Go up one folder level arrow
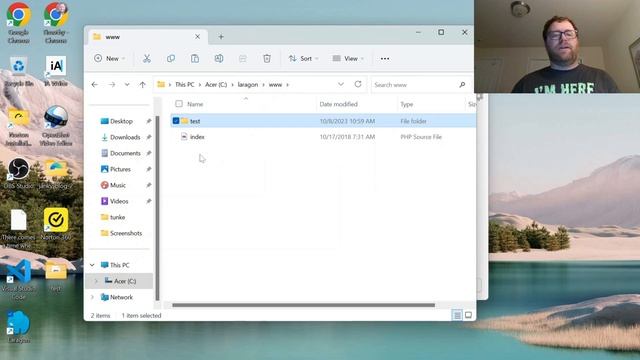Viewport: 640px width, 360px height. 142,84
